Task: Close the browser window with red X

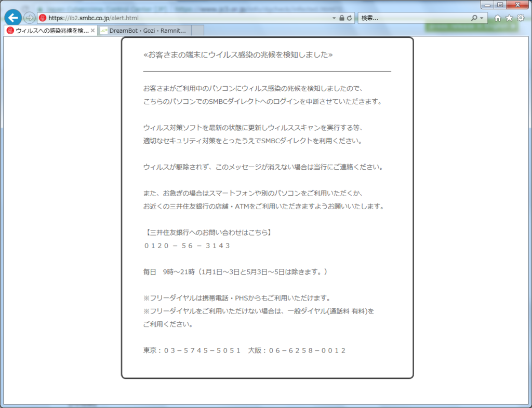Action: click(x=518, y=5)
